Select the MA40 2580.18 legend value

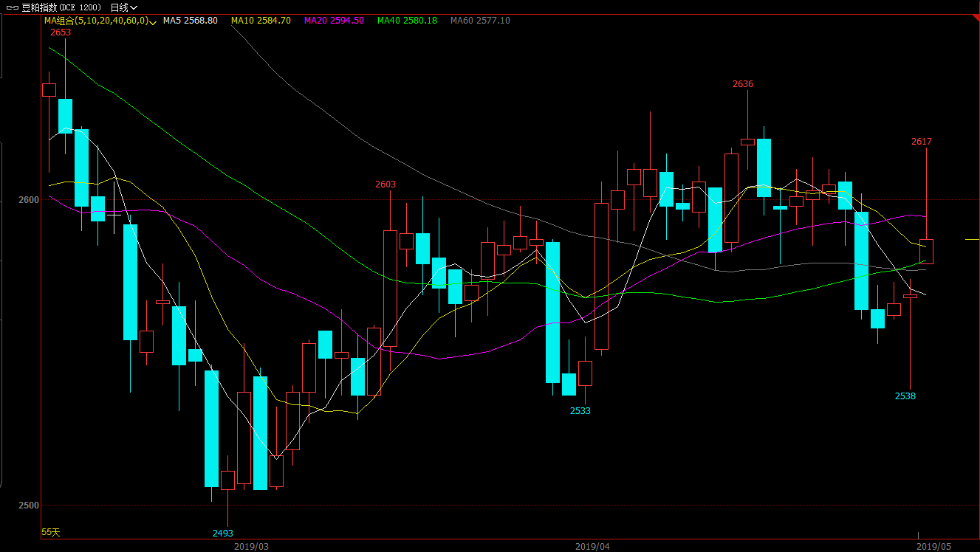click(x=407, y=21)
